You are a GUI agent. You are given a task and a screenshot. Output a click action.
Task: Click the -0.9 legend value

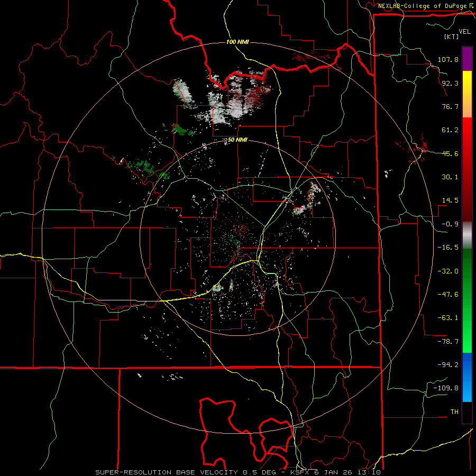450,224
